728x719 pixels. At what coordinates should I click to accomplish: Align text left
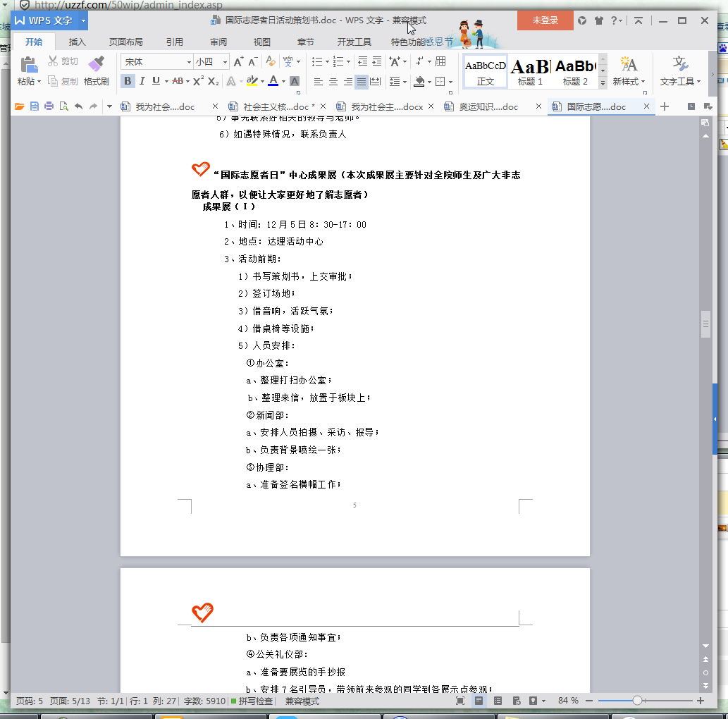318,82
